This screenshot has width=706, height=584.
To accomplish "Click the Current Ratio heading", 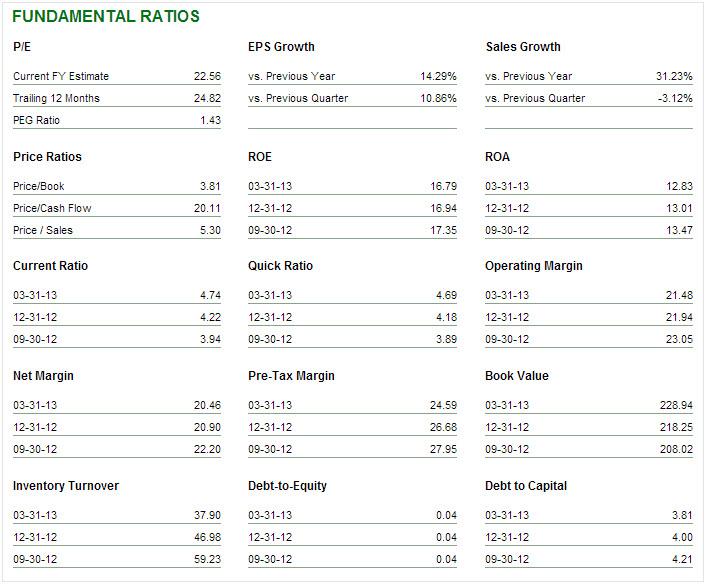I will click(50, 266).
